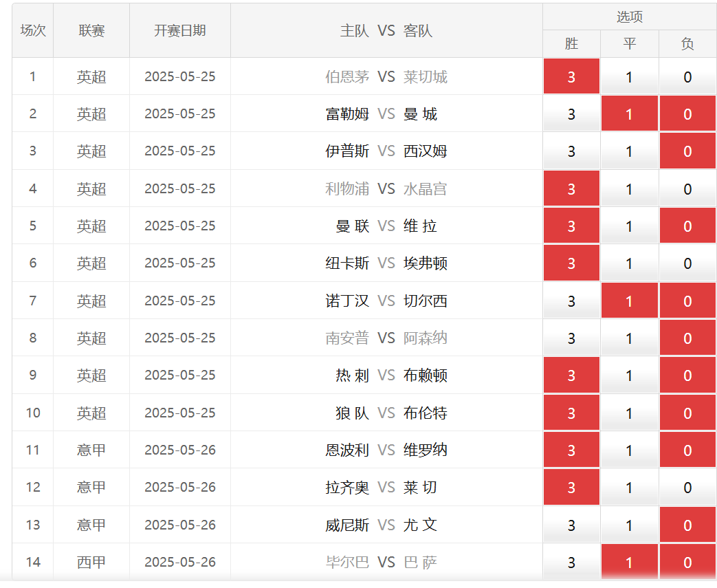Image resolution: width=717 pixels, height=588 pixels.
Task: Toggle loss 0 for 威尼斯 vs 尤文
Action: (687, 525)
